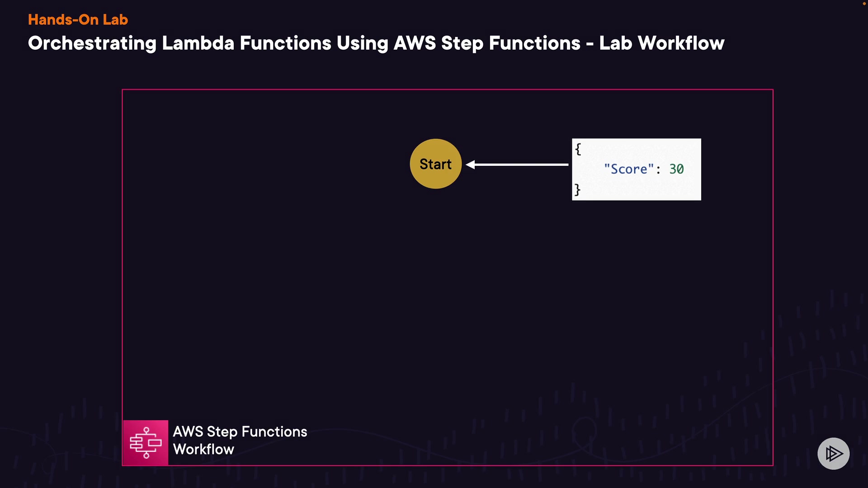Click the word "Functions" following Lambda in title
Image resolution: width=868 pixels, height=488 pixels.
[285, 43]
